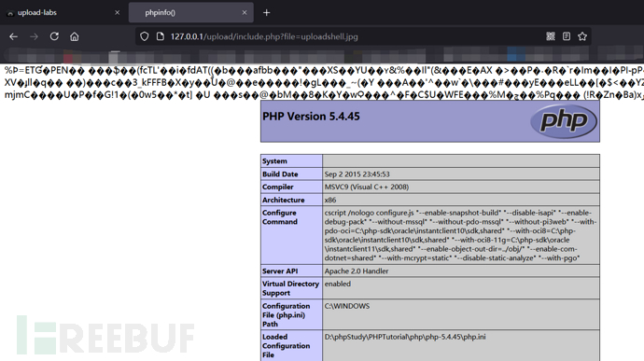Select the phpinfo() tab
Screen dimensions: 644x361
coord(191,13)
